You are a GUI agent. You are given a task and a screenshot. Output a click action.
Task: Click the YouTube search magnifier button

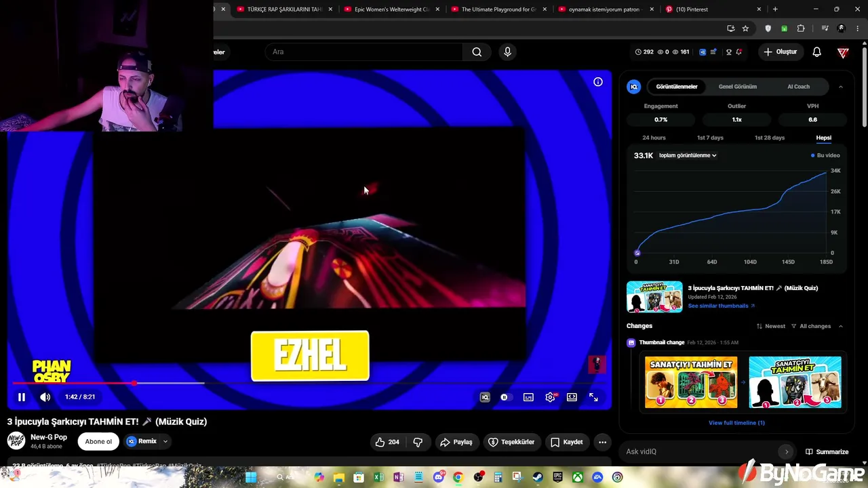[x=477, y=52]
